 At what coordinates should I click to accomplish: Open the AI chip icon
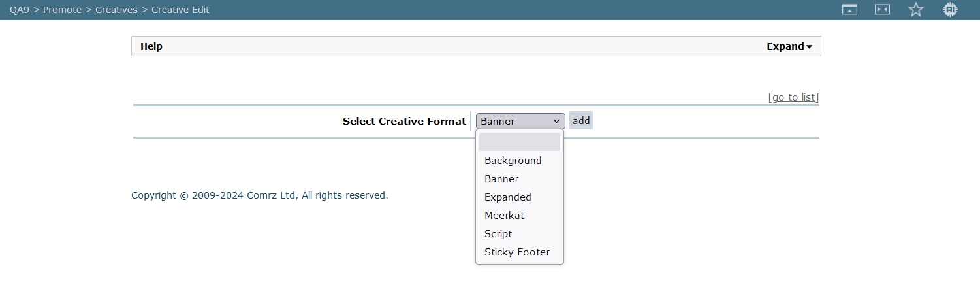tap(950, 10)
